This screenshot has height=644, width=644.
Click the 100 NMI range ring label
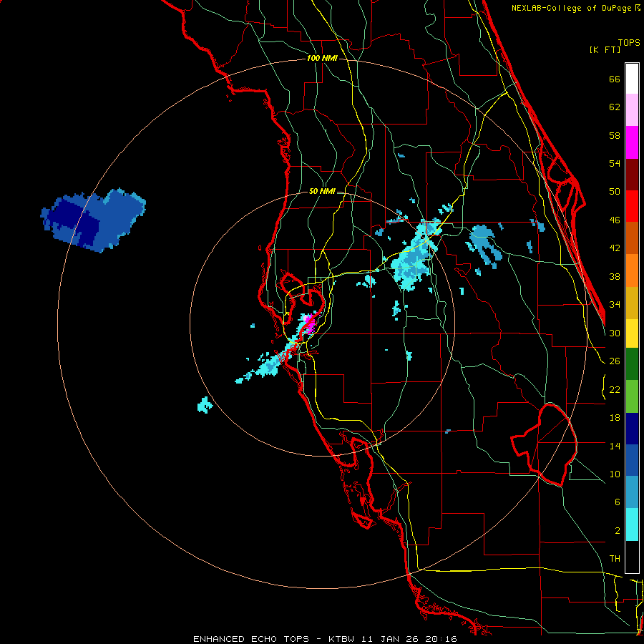(322, 59)
